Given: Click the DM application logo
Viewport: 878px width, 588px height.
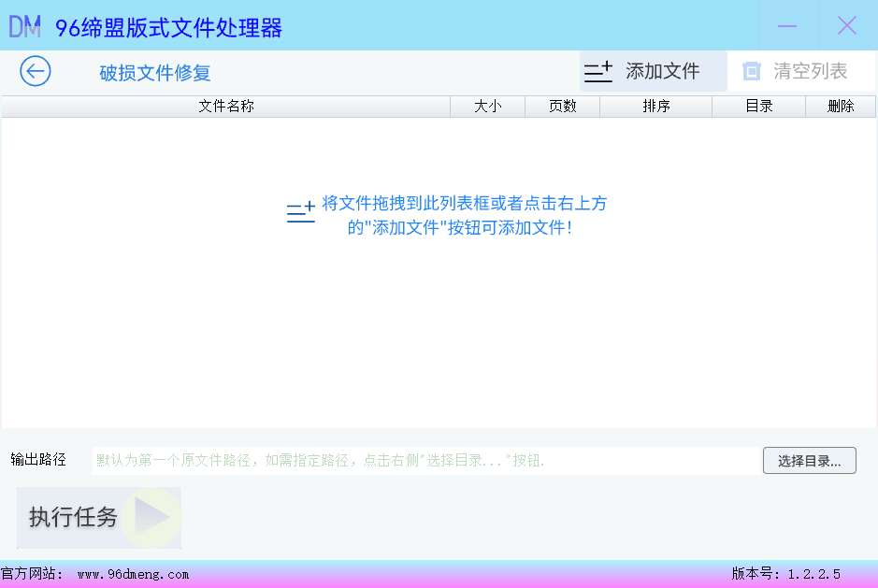Looking at the screenshot, I should coord(25,26).
